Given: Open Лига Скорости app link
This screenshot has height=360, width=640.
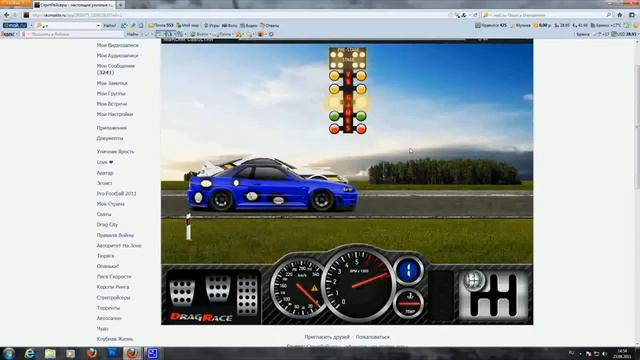Looking at the screenshot, I should 114,276.
